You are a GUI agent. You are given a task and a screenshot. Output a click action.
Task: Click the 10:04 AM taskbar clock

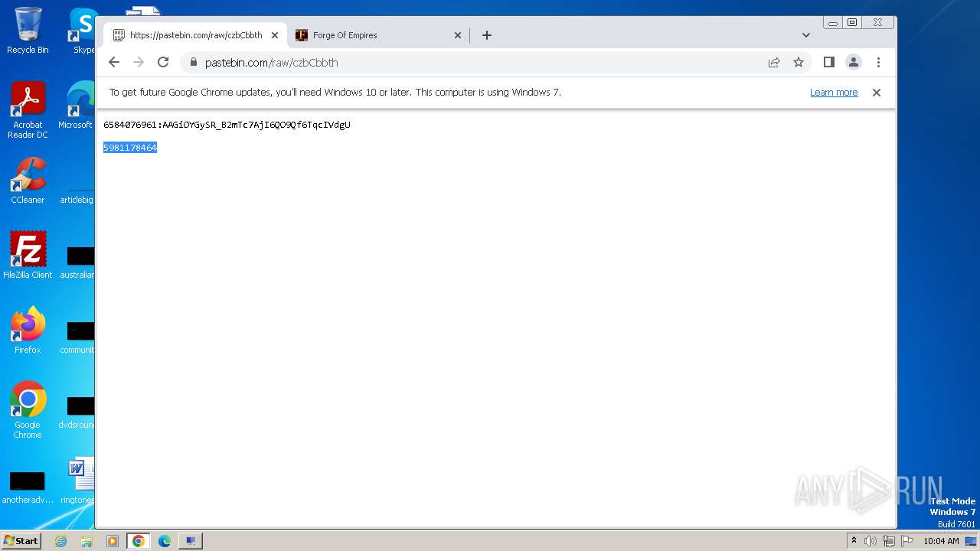(x=941, y=541)
